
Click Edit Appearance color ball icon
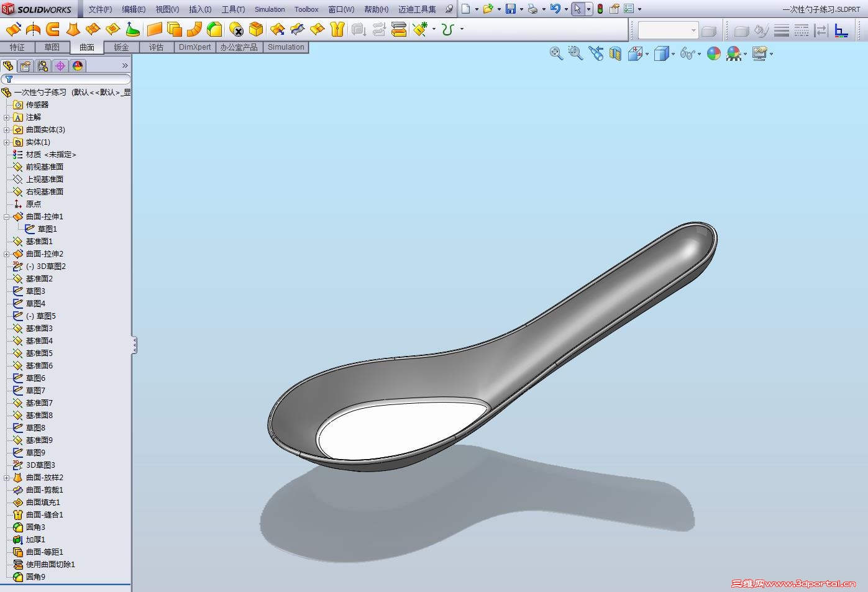click(x=714, y=54)
